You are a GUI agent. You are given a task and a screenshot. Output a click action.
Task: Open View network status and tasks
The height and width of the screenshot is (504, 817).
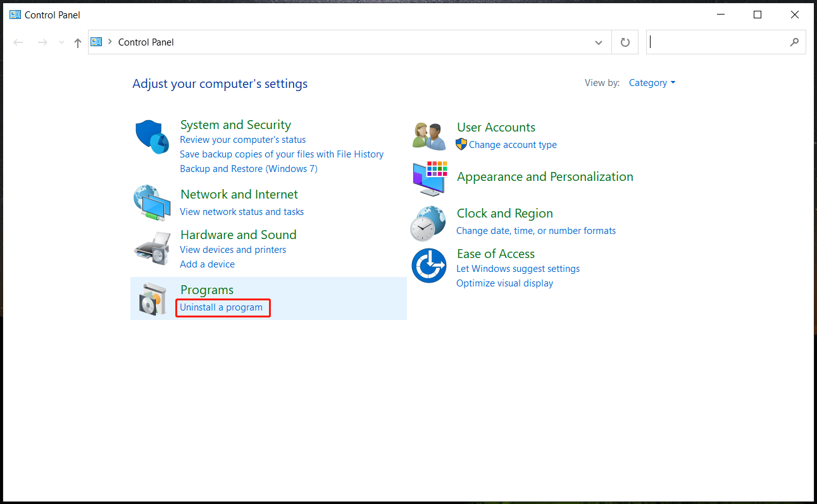click(x=242, y=212)
